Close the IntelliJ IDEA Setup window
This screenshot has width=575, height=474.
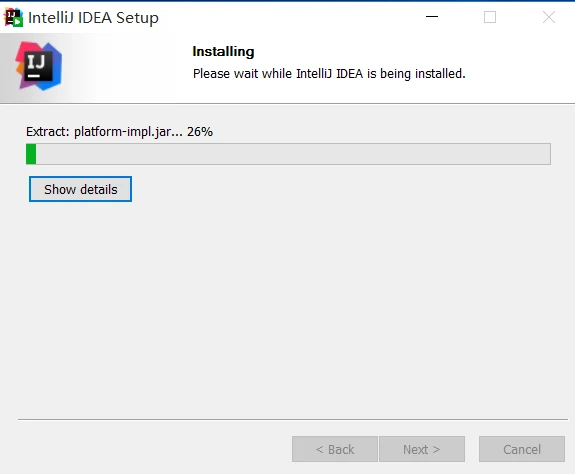point(549,17)
